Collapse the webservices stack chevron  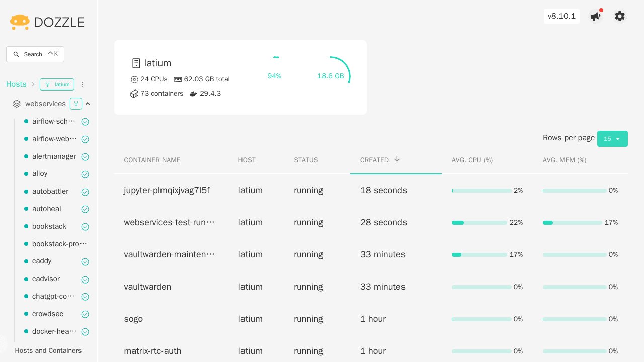point(88,104)
